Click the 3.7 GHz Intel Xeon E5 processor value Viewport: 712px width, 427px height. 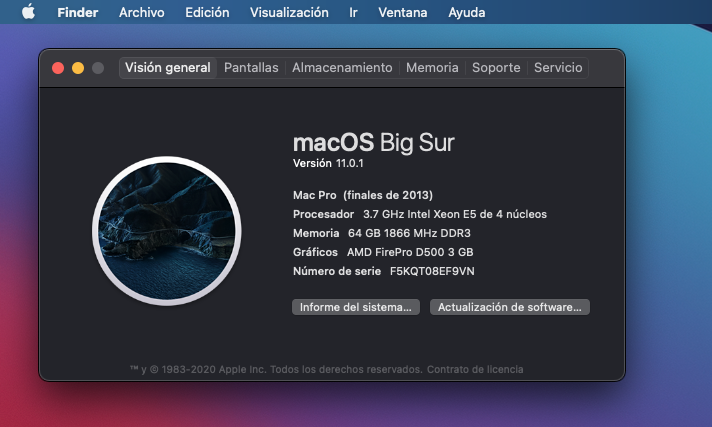tap(455, 214)
